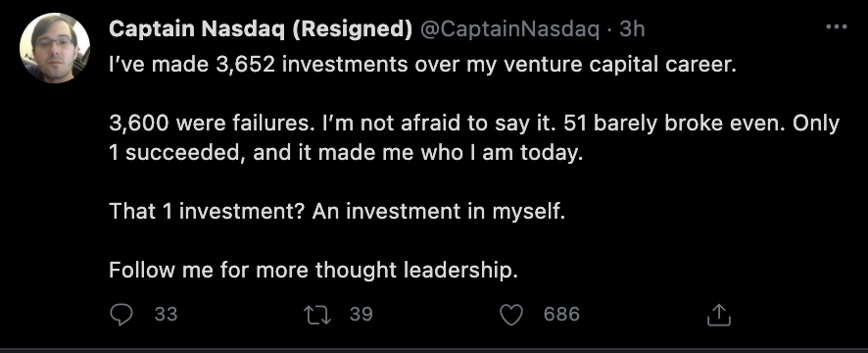The image size is (868, 353).
Task: Click the 686 likes count
Action: coord(562,315)
